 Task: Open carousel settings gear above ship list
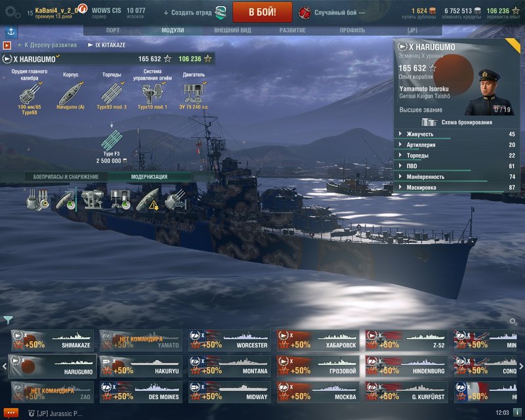click(513, 322)
